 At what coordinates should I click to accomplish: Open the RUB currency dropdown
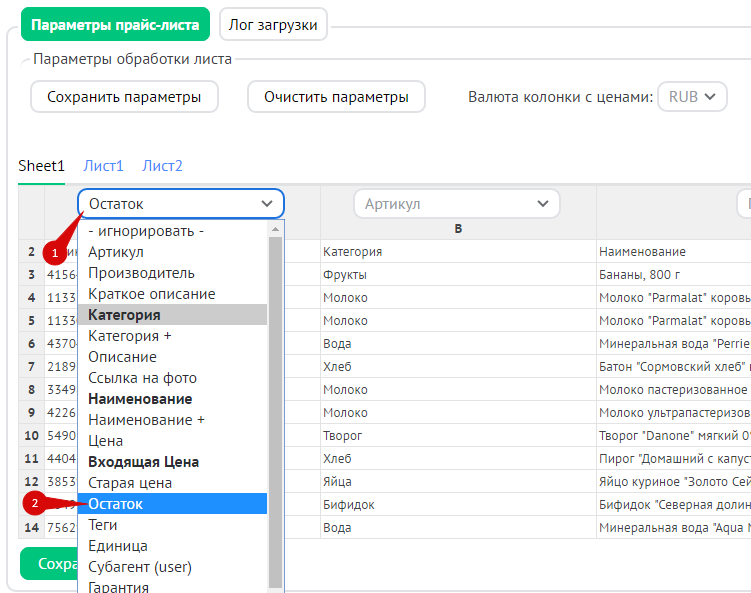[x=692, y=97]
